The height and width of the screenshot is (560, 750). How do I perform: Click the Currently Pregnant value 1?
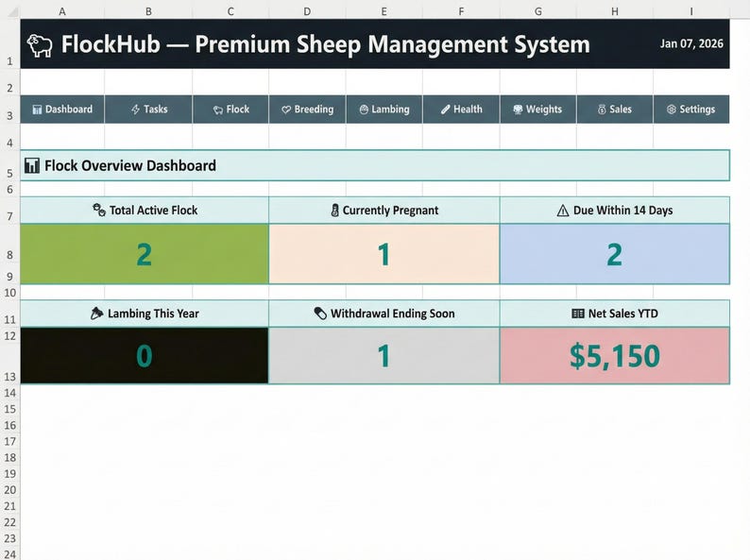coord(384,254)
